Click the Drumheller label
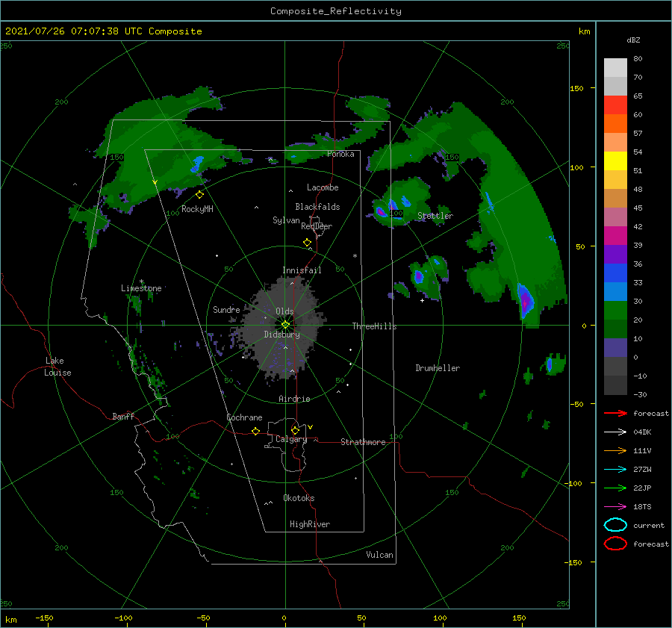The image size is (672, 628). [x=438, y=368]
